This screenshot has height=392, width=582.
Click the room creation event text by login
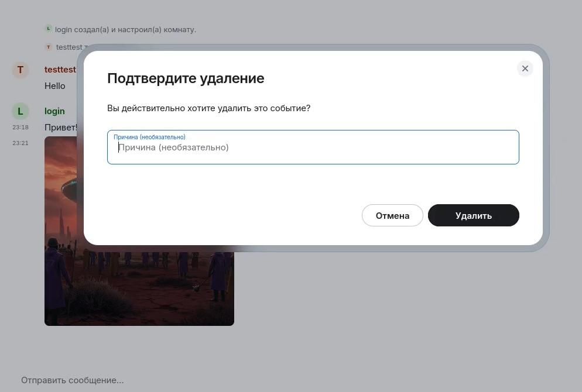point(125,29)
